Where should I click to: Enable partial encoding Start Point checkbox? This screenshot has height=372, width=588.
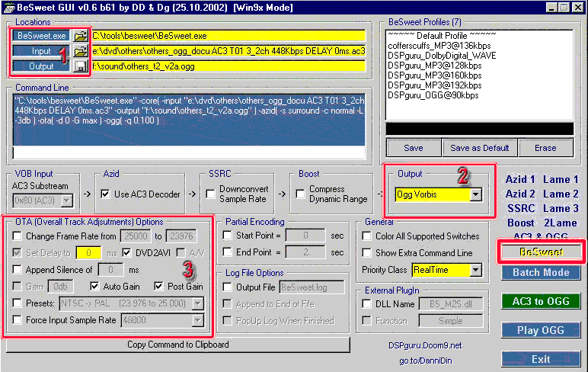click(227, 236)
